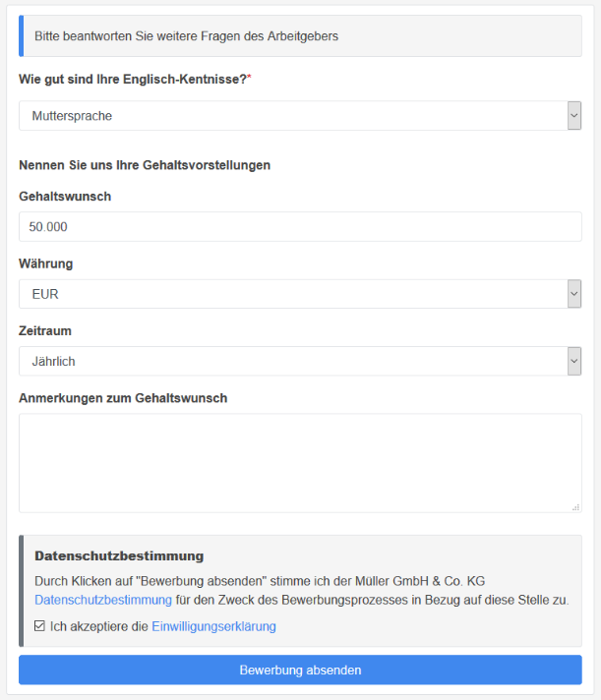
Task: Click the chevron icon on the EUR select
Action: (x=574, y=294)
